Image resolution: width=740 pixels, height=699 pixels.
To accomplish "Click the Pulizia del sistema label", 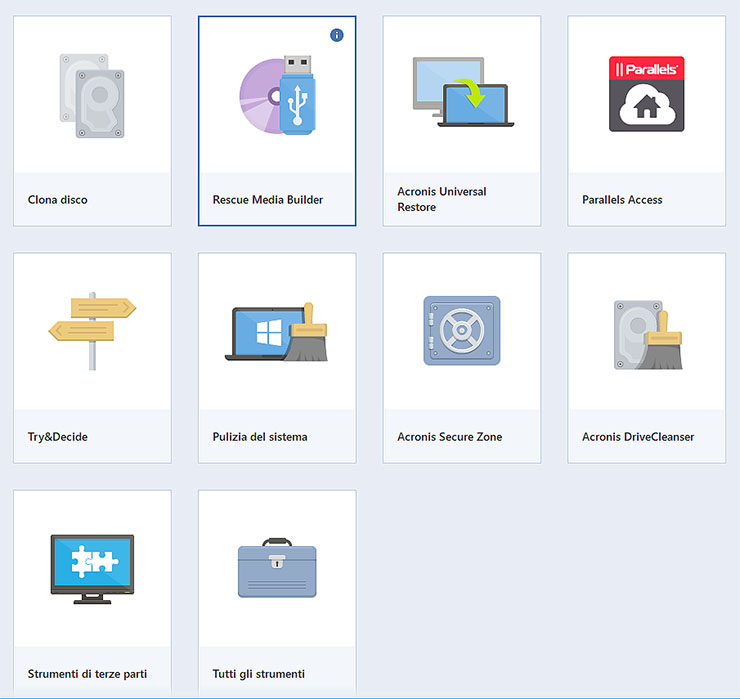I will 260,437.
